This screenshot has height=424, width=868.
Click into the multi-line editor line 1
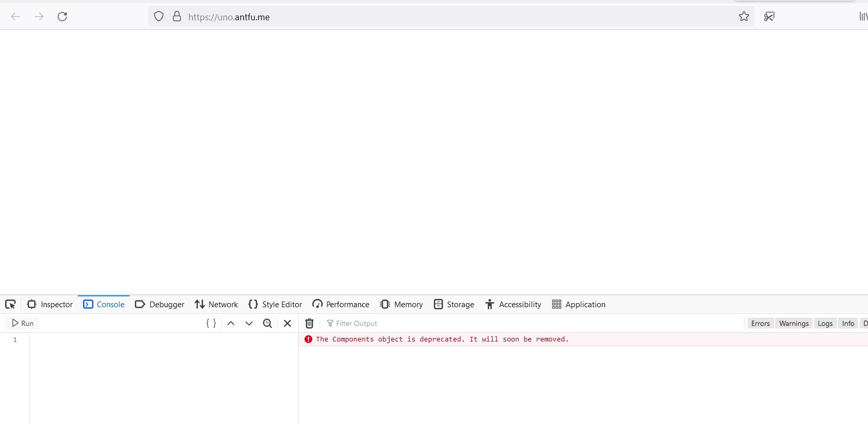pyautogui.click(x=163, y=339)
